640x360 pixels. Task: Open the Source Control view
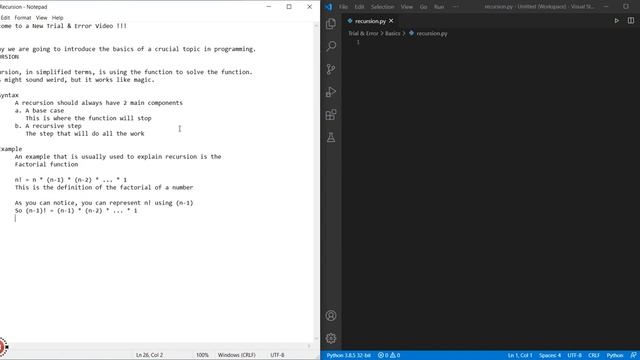point(331,69)
